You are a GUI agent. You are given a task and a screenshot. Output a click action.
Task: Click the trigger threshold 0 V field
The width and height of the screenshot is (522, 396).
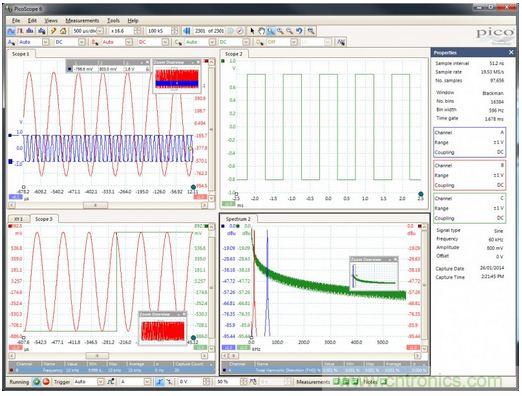[x=191, y=382]
